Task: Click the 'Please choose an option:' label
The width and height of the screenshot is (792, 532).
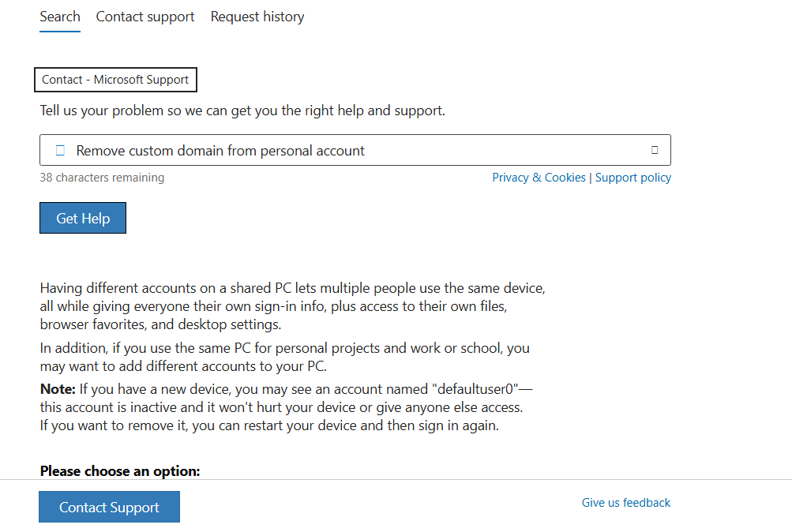Action: click(x=120, y=471)
